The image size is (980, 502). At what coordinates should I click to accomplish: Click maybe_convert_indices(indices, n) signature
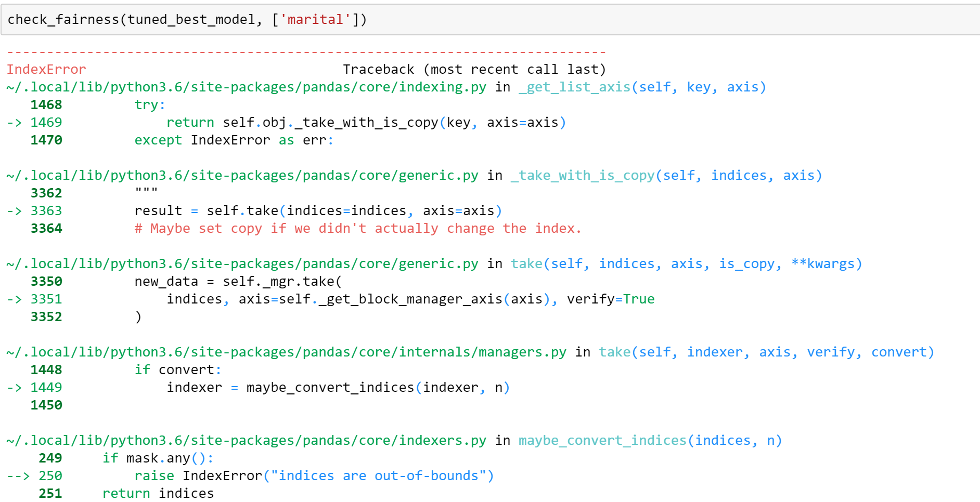coord(650,441)
